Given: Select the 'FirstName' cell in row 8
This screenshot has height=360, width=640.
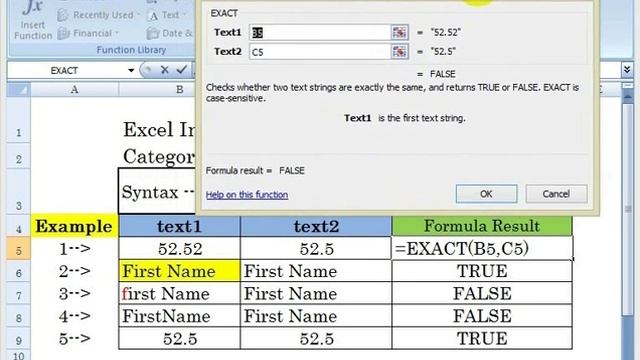Looking at the screenshot, I should coord(180,316).
